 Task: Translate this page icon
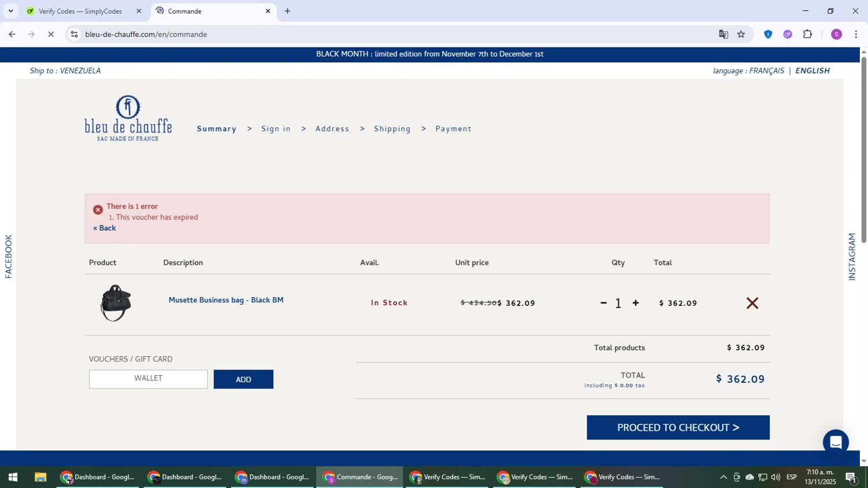[723, 34]
